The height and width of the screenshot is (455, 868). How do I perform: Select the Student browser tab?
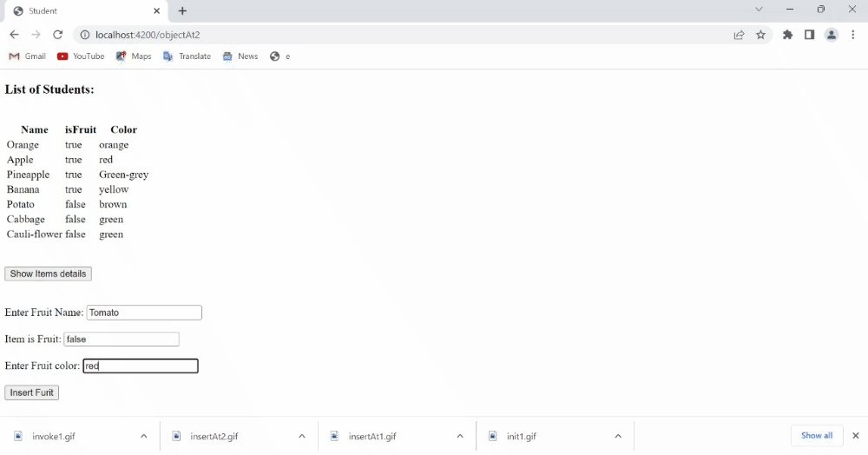[x=86, y=11]
